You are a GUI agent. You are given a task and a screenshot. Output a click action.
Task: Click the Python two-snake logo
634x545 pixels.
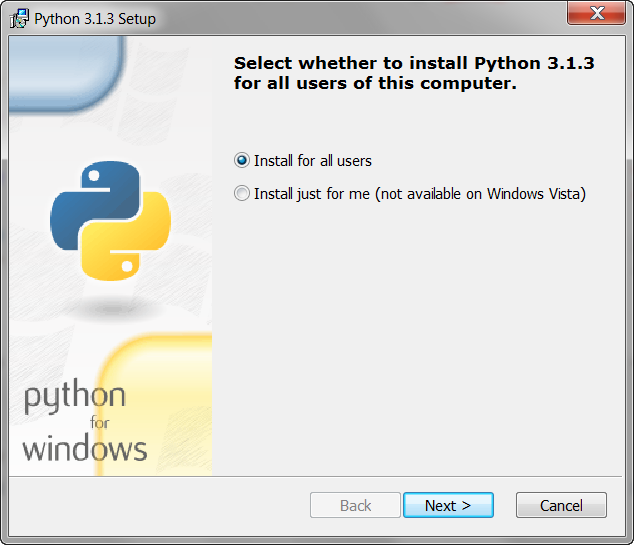[x=110, y=218]
